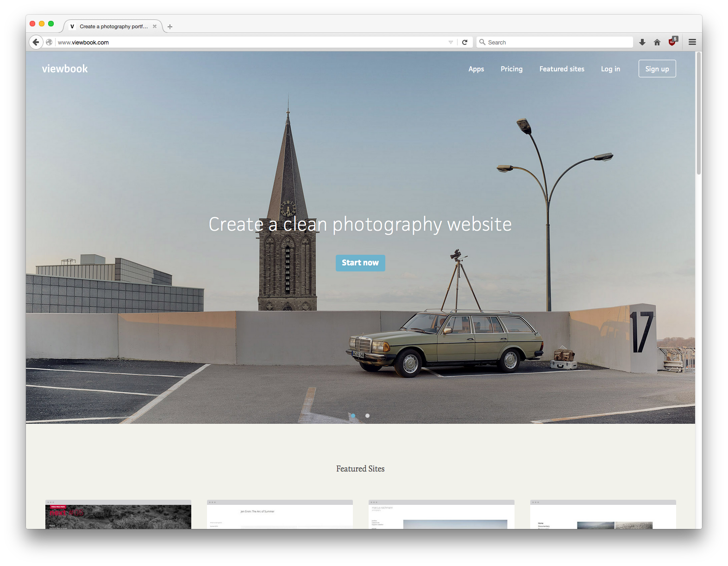Viewport: 728px width, 566px height.
Task: Click the Start now button
Action: tap(360, 263)
